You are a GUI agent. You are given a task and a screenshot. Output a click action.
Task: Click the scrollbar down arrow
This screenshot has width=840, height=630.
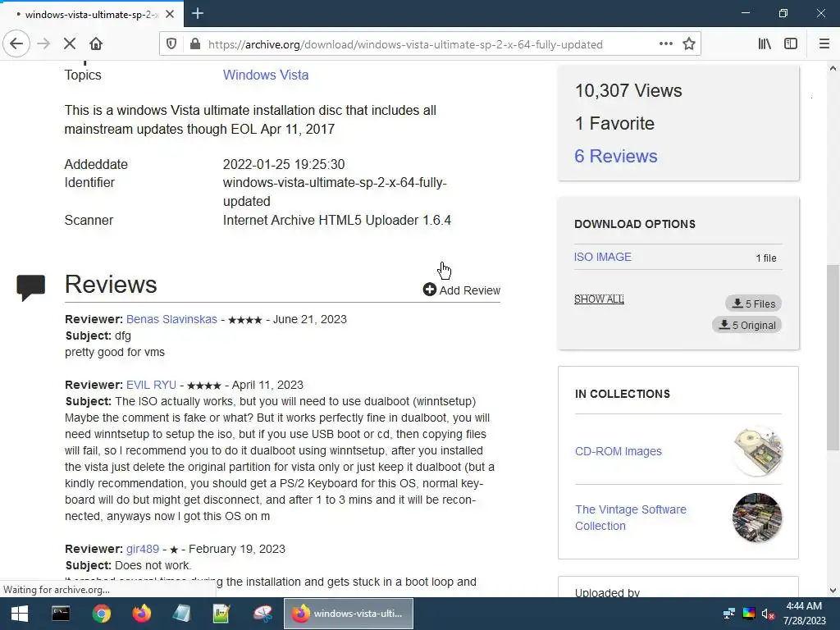(833, 591)
